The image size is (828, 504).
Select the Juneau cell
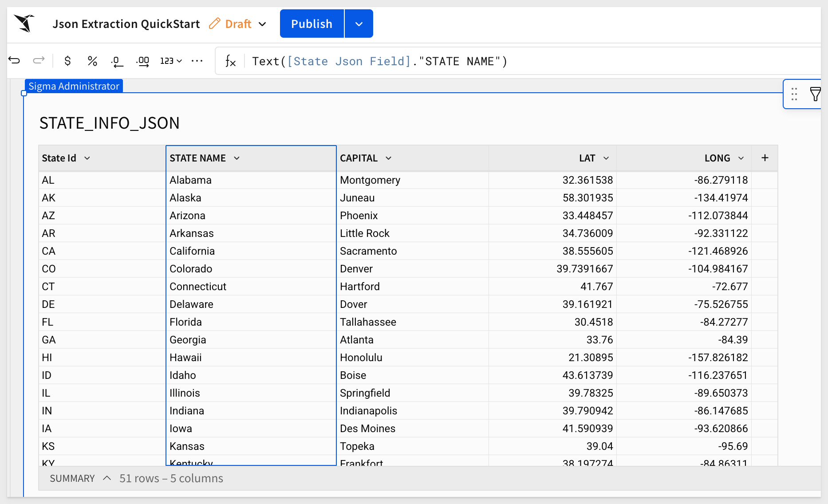pos(412,198)
